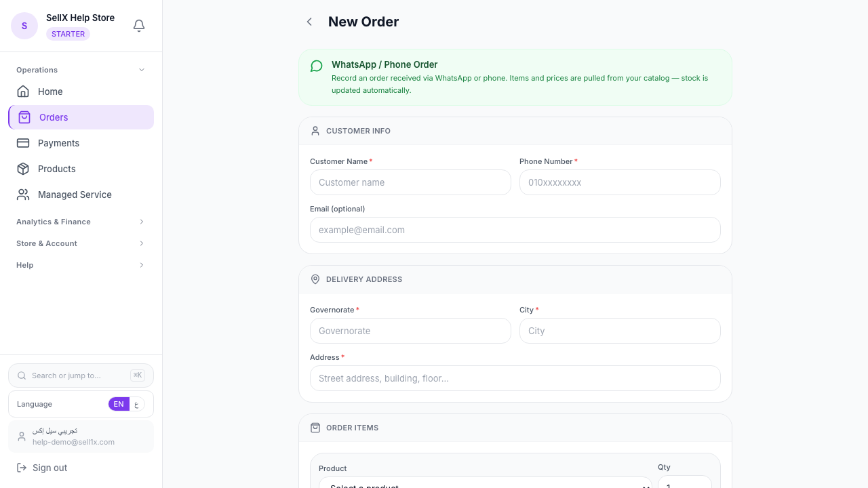Open the Select a product dropdown
The image size is (868, 488).
coord(485,485)
